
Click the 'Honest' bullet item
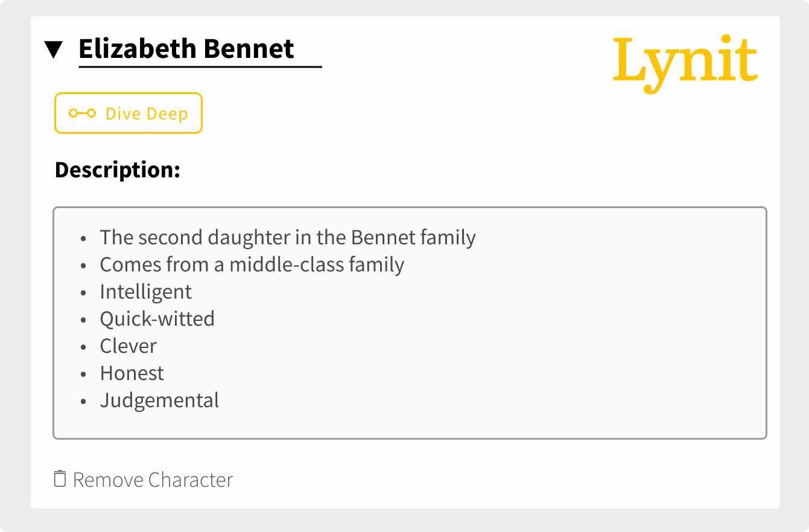(132, 373)
